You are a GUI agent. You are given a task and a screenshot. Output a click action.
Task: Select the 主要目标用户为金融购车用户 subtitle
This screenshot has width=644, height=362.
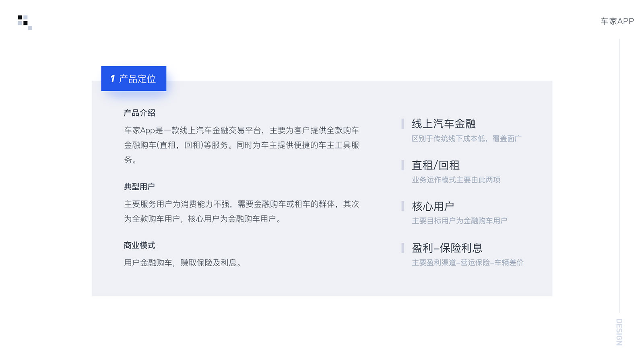click(460, 220)
